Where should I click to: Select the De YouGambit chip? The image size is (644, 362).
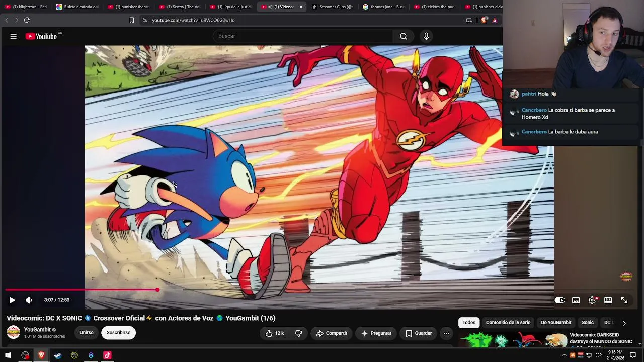[556, 323]
